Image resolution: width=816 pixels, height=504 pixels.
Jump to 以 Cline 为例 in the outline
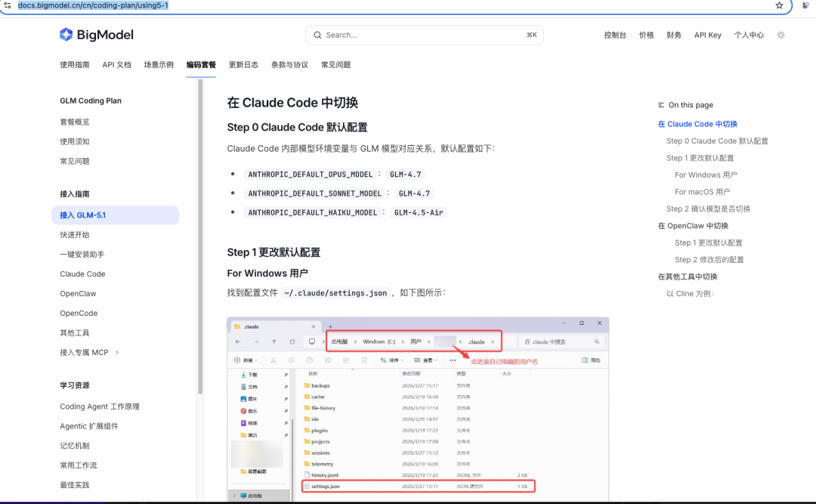[689, 294]
